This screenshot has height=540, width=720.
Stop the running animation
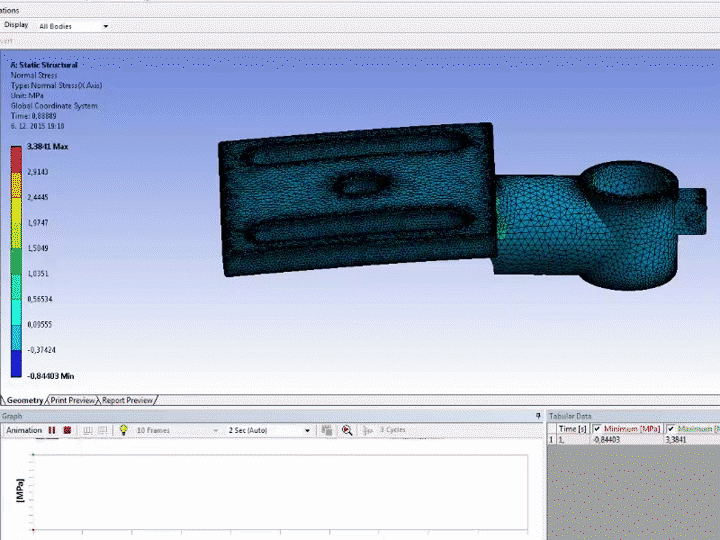point(67,430)
